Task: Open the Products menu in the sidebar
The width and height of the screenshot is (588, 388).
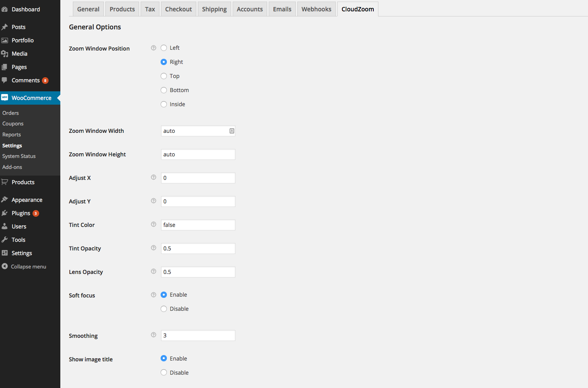Action: 23,182
